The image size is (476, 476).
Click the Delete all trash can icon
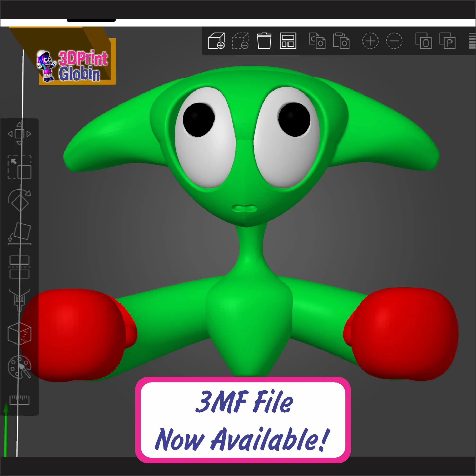[264, 41]
